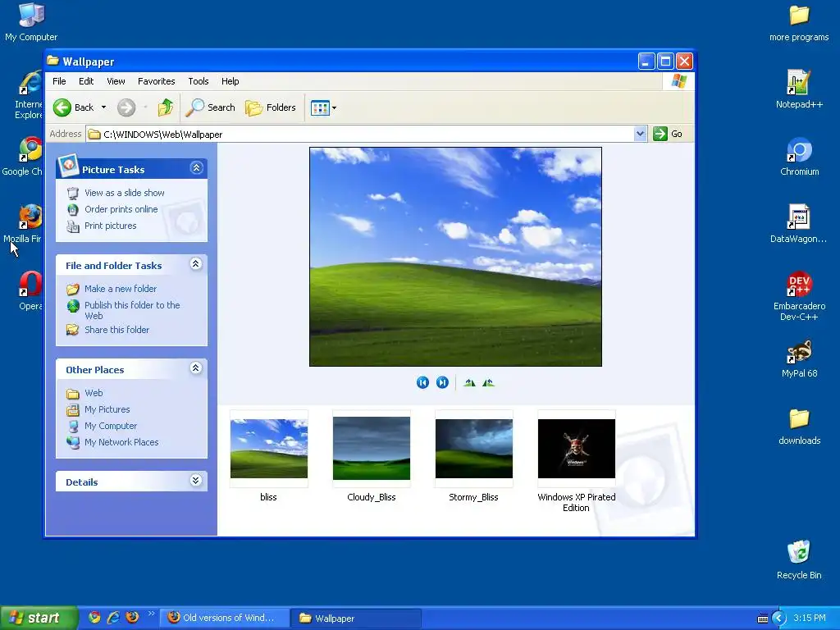This screenshot has height=630, width=840.
Task: Select Google Chrome desktop icon
Action: [22, 157]
